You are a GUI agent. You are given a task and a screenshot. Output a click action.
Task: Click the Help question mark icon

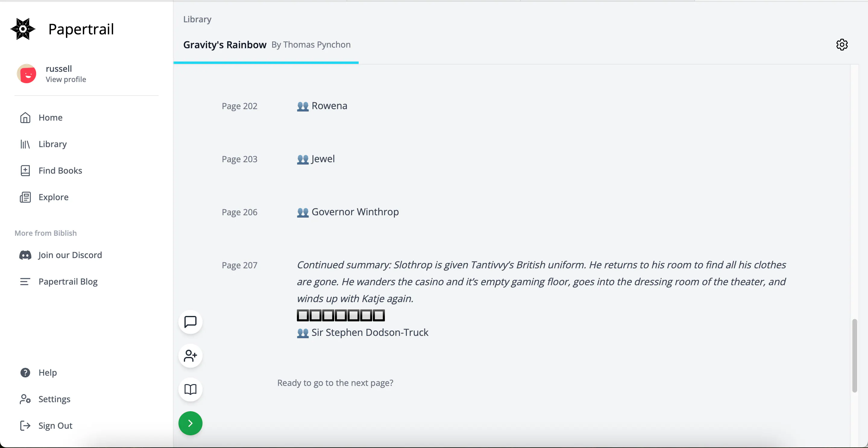[x=25, y=372]
